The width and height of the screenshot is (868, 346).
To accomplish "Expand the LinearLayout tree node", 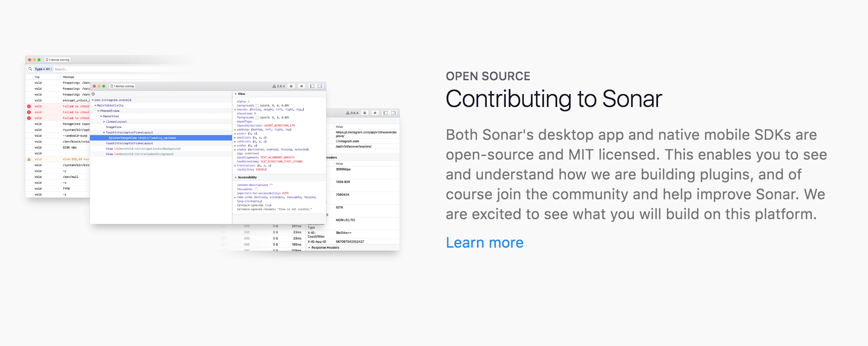I will pyautogui.click(x=104, y=121).
